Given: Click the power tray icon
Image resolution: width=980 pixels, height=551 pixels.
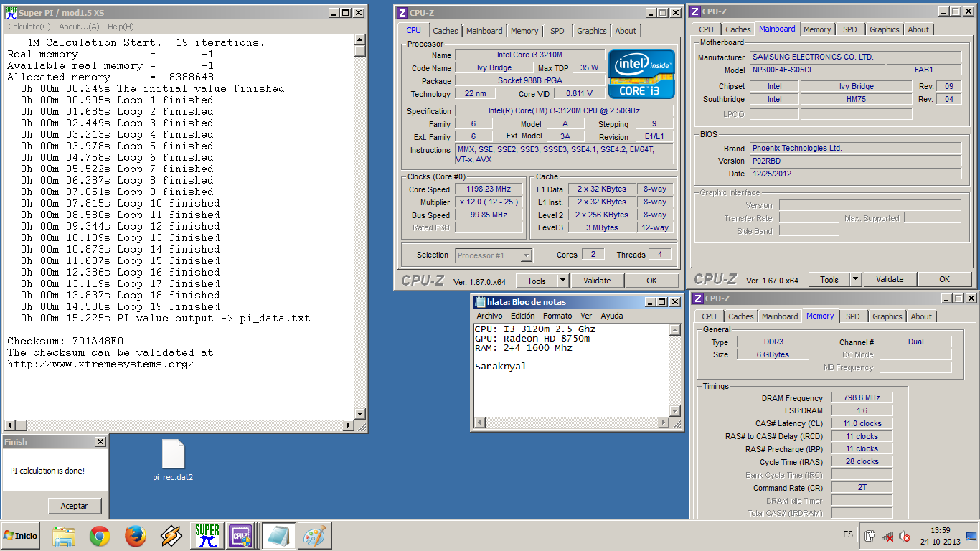Looking at the screenshot, I should [x=870, y=536].
